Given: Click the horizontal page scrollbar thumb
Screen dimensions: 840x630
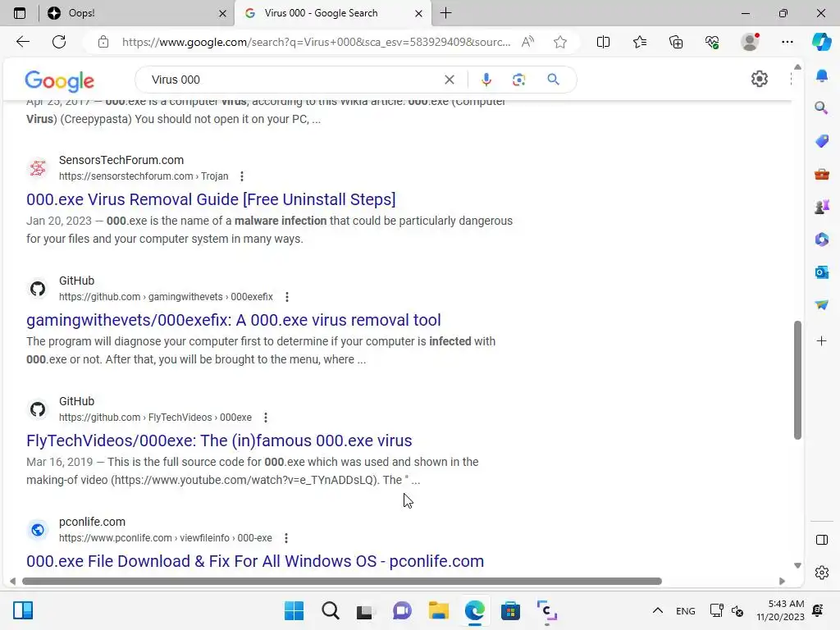Looking at the screenshot, I should coord(342,582).
